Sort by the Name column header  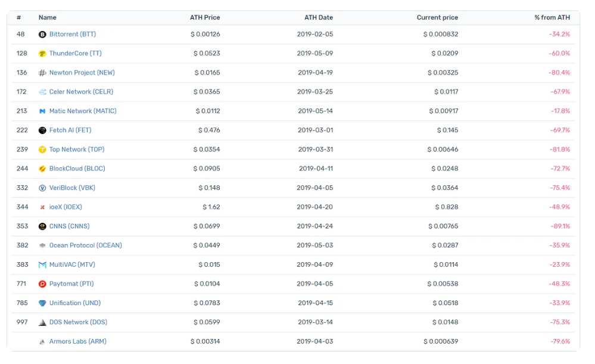pyautogui.click(x=48, y=17)
